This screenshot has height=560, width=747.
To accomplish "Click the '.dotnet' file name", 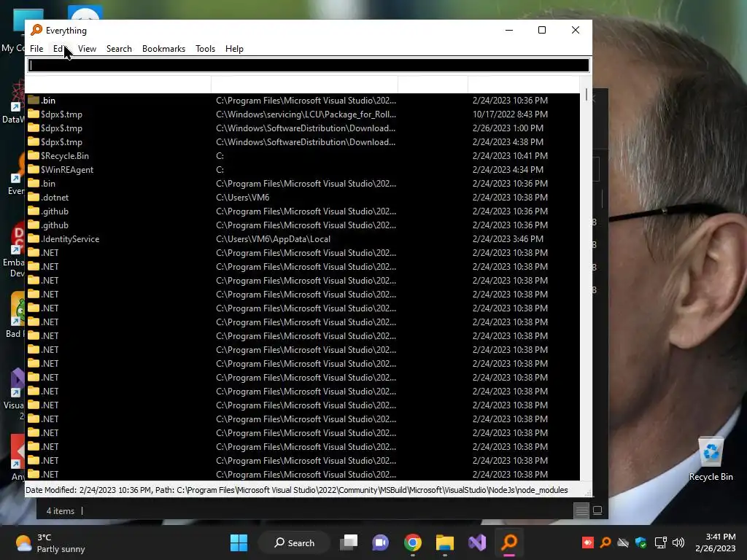I will [55, 197].
